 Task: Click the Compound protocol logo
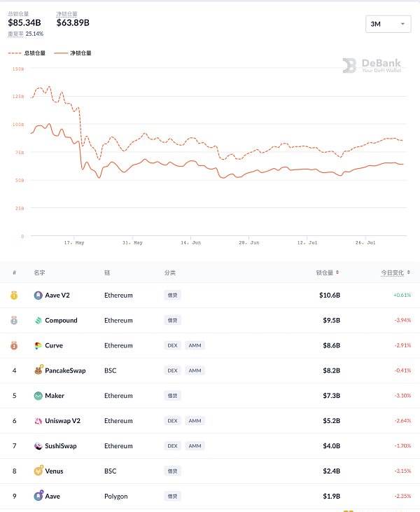click(x=38, y=321)
